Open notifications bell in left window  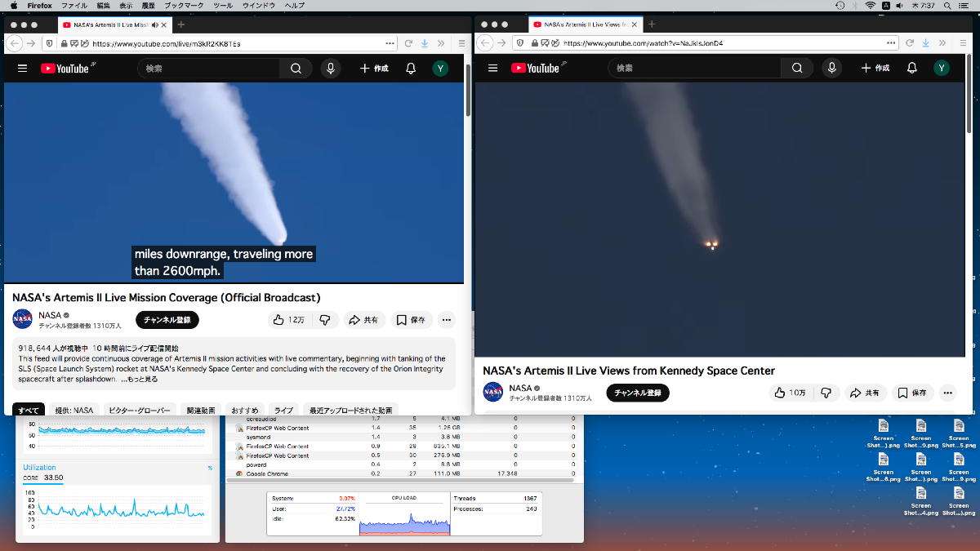tap(411, 69)
